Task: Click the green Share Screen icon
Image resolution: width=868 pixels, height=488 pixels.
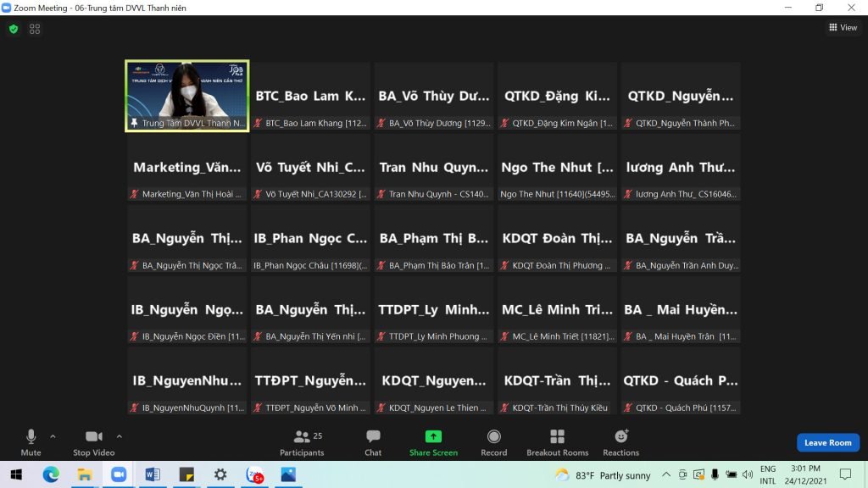Action: point(433,437)
